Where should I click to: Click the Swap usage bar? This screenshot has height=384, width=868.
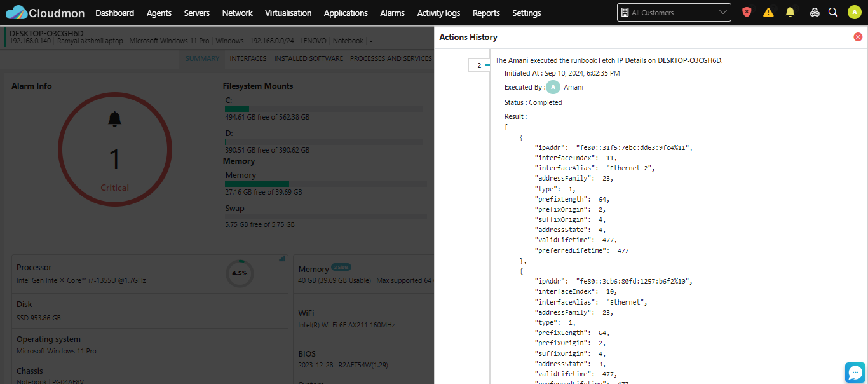pyautogui.click(x=326, y=217)
